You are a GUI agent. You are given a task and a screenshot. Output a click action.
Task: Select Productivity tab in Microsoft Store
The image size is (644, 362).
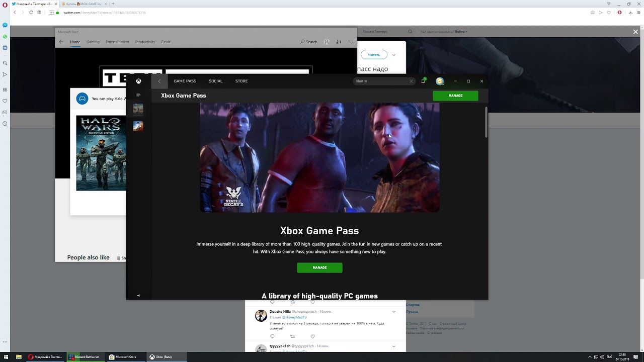click(145, 42)
